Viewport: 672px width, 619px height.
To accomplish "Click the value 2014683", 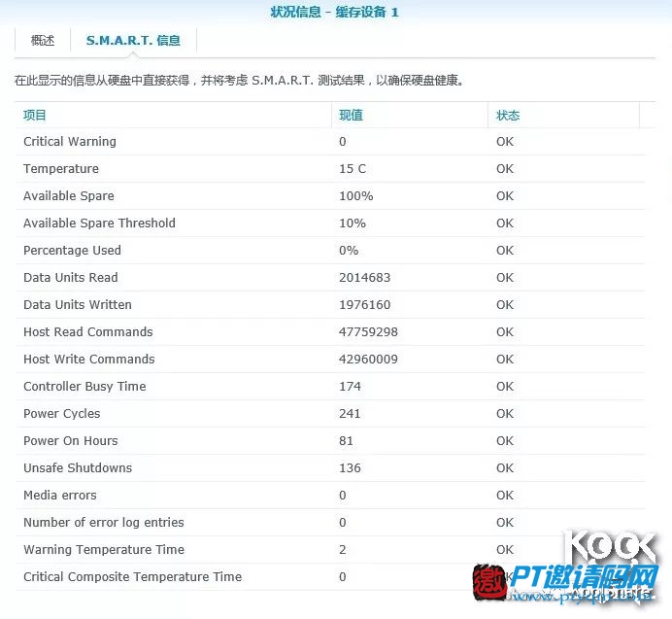I will tap(365, 278).
